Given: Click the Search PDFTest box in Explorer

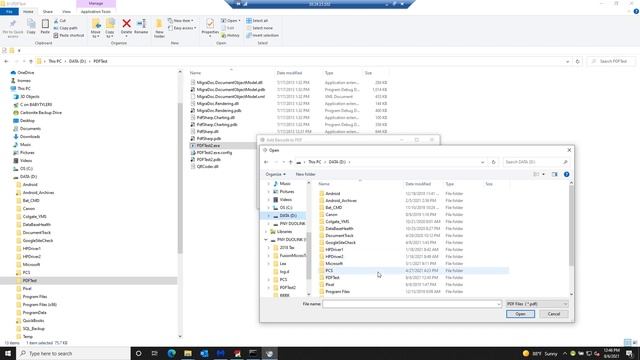Looking at the screenshot, I should [x=611, y=61].
